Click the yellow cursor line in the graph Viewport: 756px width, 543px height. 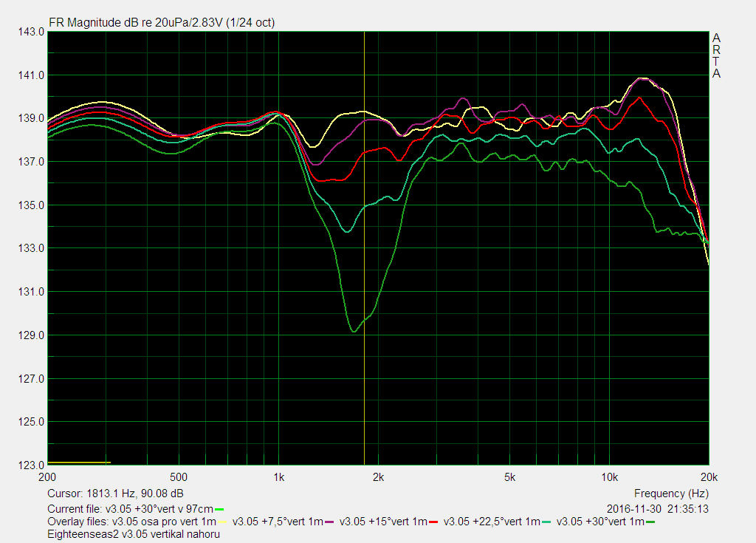[364, 247]
